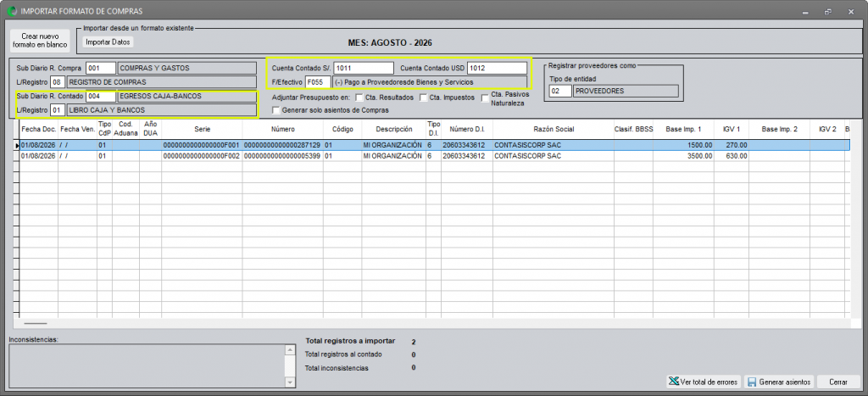Click the Crear nuevo formato en blanco button
This screenshot has height=396, width=868.
point(40,40)
